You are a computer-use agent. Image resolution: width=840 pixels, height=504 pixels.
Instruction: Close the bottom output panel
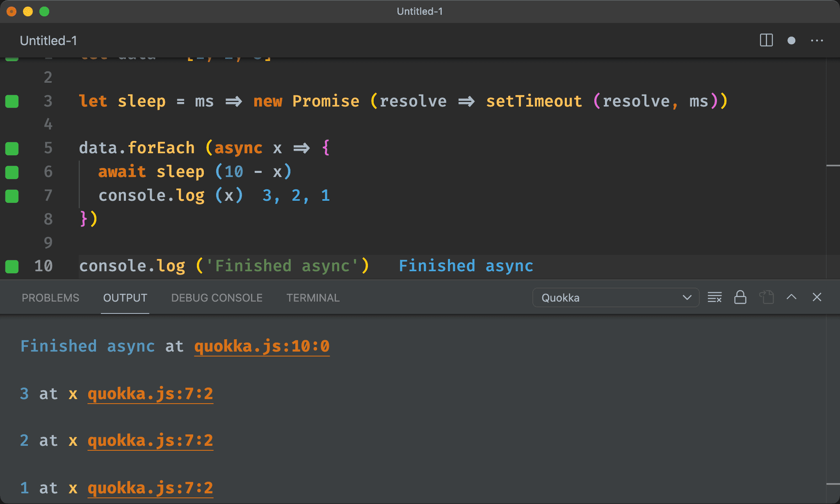tap(817, 297)
